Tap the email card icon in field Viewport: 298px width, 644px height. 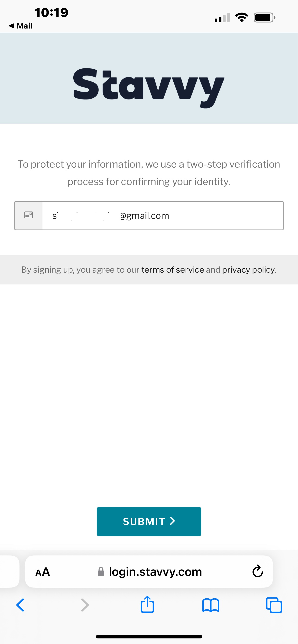(29, 215)
